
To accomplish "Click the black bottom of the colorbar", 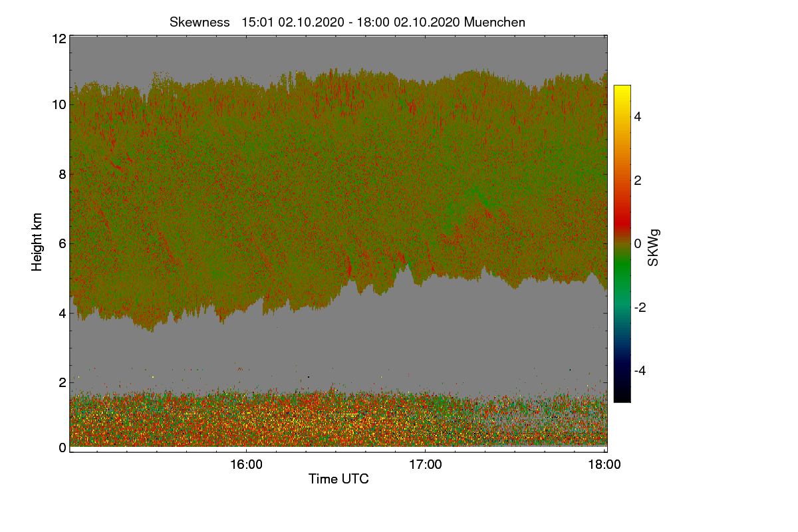I will (622, 396).
